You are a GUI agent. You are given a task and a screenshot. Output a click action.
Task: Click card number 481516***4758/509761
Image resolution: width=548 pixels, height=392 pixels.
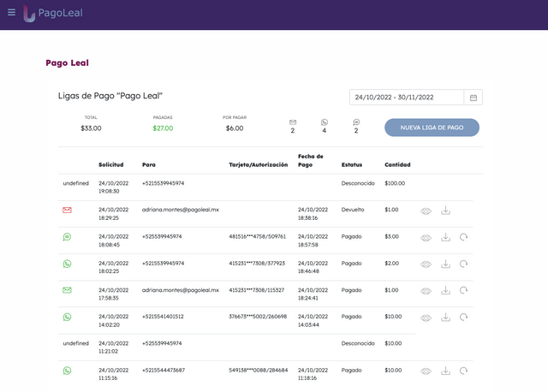[257, 237]
